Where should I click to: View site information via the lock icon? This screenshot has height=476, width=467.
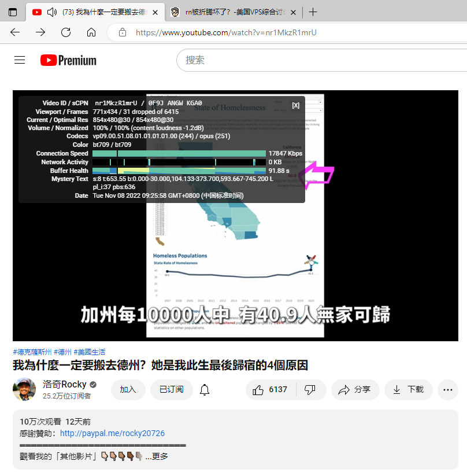click(123, 32)
